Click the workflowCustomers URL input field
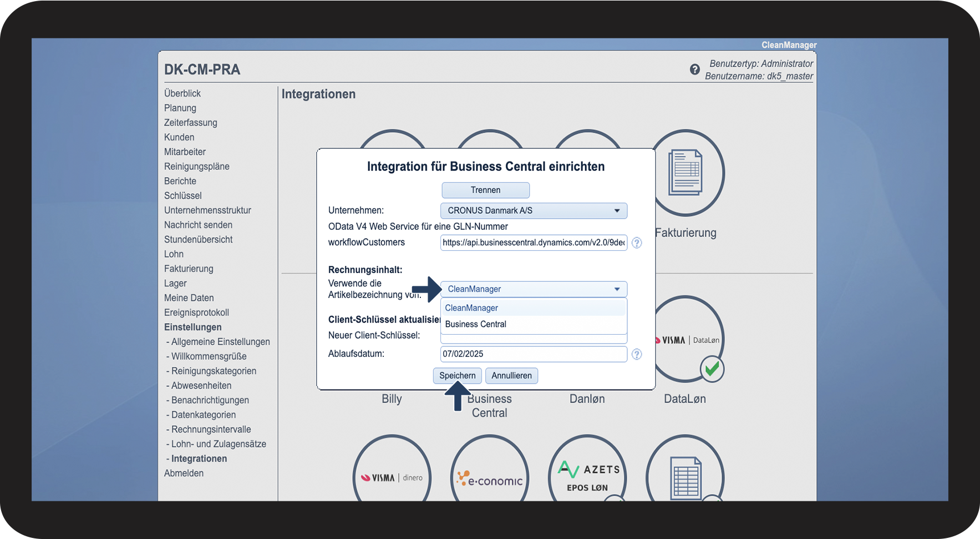Image resolution: width=980 pixels, height=539 pixels. click(534, 243)
